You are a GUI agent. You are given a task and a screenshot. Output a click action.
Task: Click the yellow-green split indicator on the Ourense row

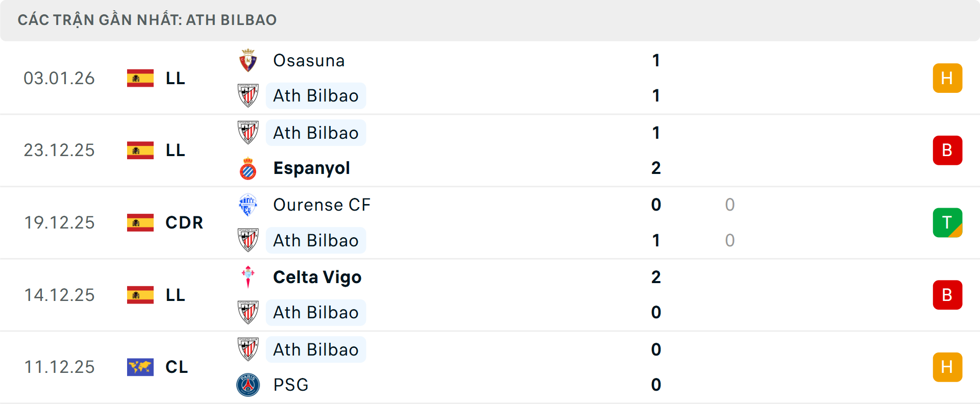[x=948, y=222]
